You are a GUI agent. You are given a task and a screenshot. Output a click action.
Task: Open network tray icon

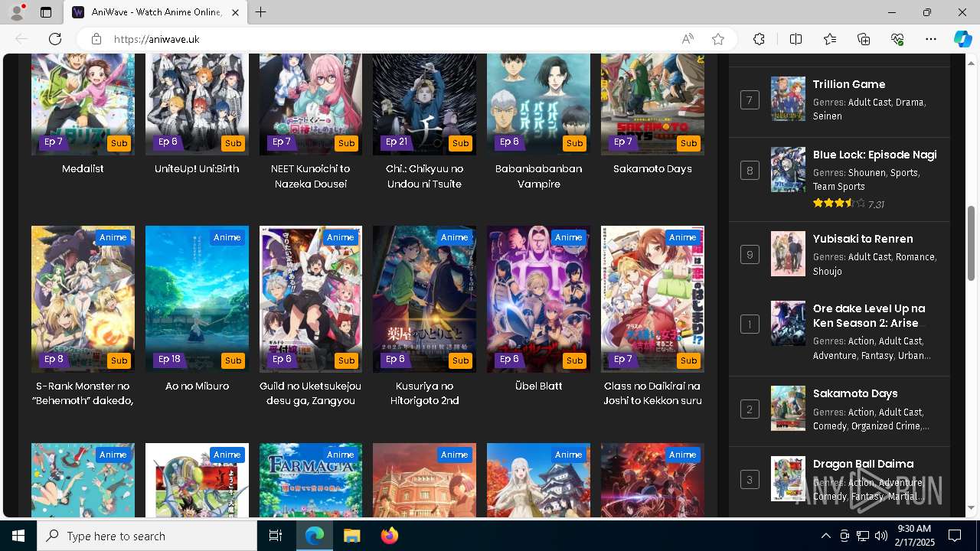click(863, 536)
